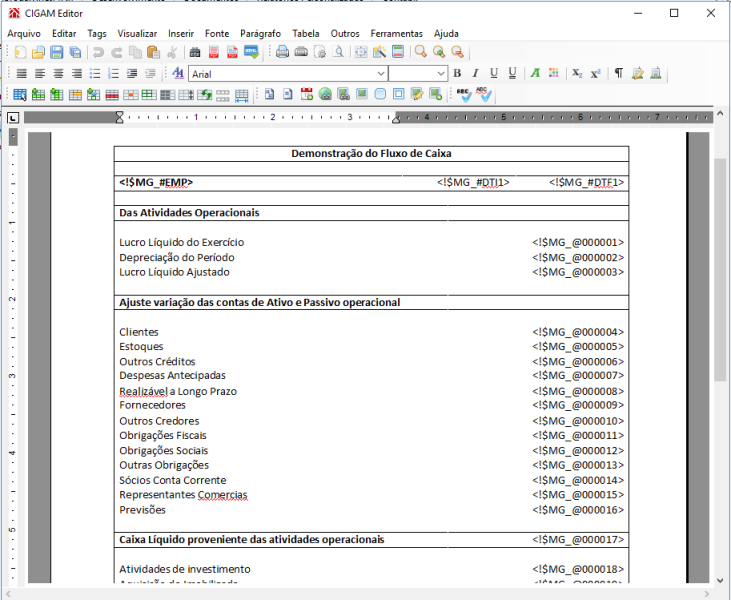
Task: Redo the last undone action
Action: click(117, 52)
